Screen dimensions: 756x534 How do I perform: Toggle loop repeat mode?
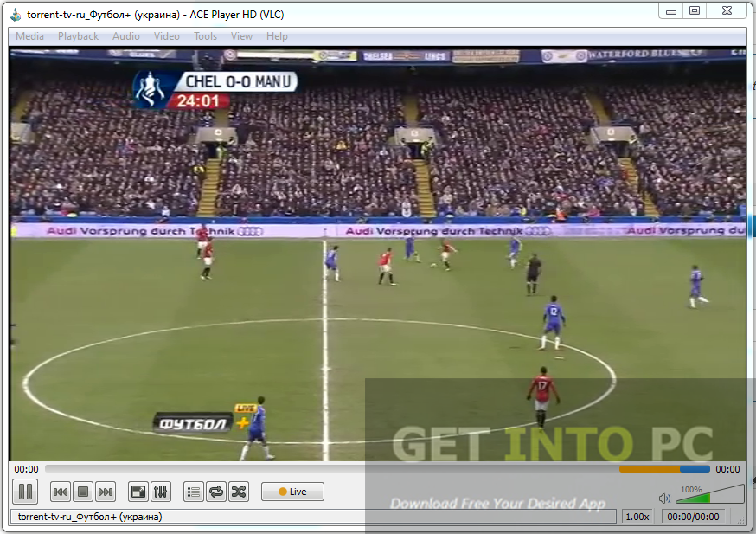216,492
